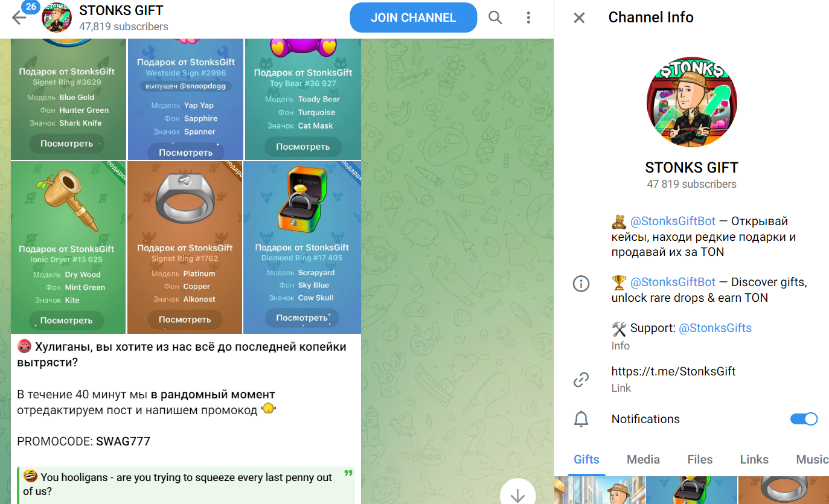The width and height of the screenshot is (829, 504).
Task: Click the info circle icon
Action: [581, 283]
